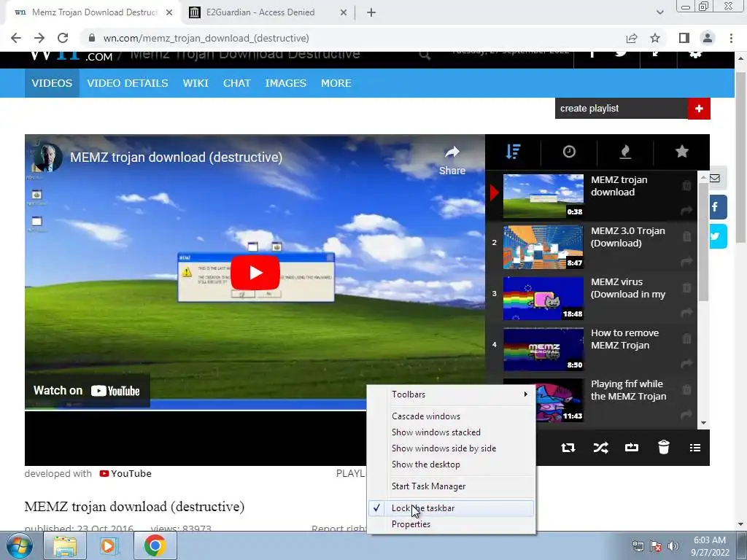Open the site settings gear icon
The image size is (747, 560).
696,54
